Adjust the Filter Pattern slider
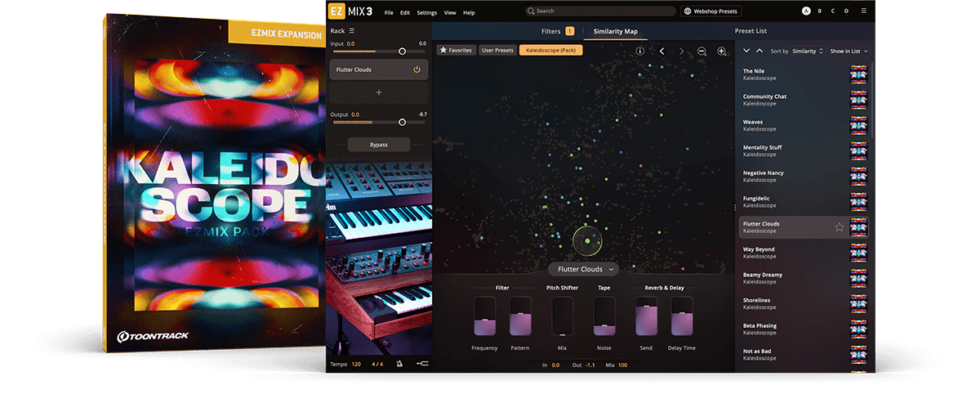 point(520,316)
